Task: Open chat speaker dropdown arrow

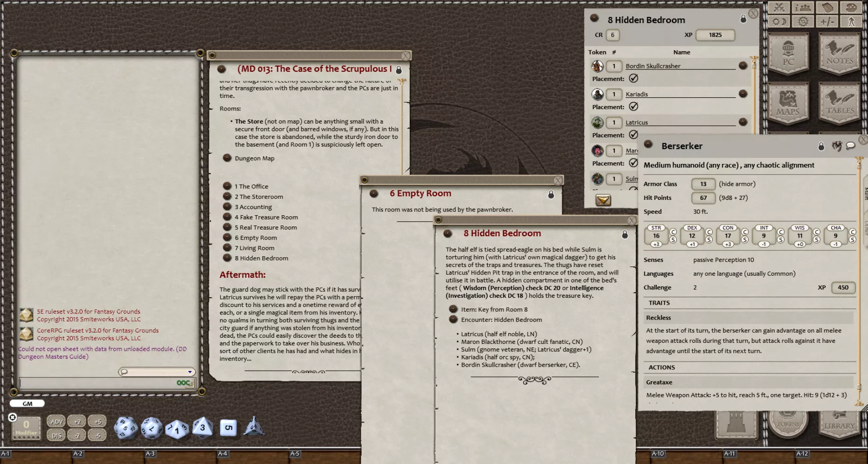Action: tap(190, 372)
